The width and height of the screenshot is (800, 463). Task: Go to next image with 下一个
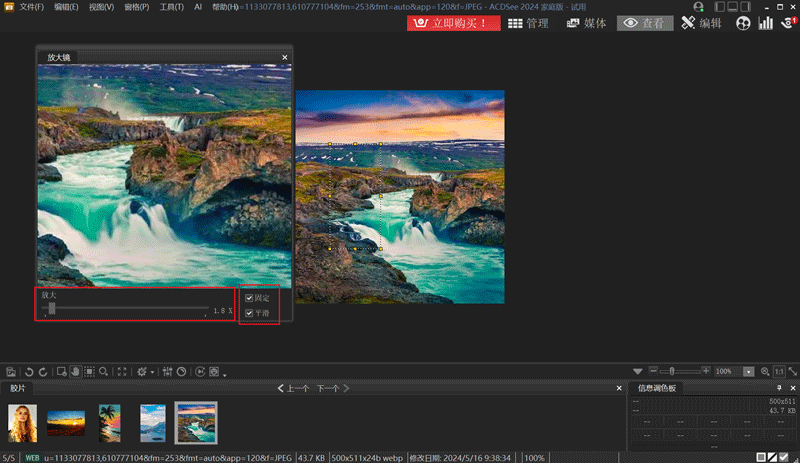328,388
